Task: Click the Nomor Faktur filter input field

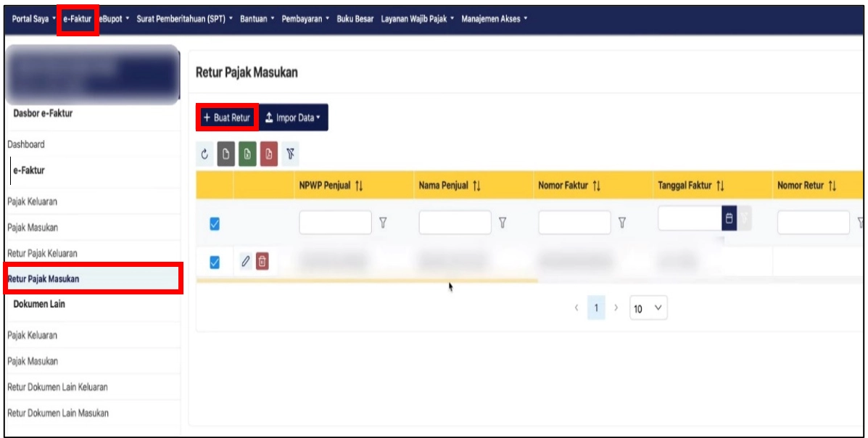Action: [574, 223]
